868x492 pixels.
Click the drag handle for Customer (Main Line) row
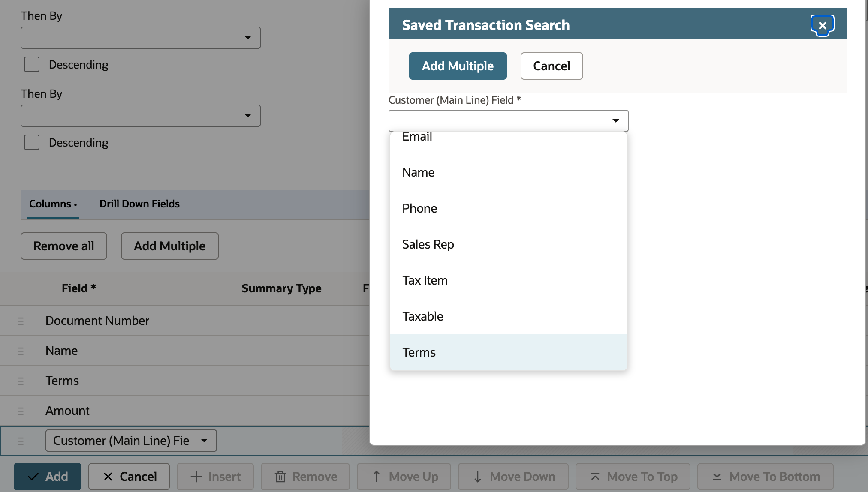21,441
